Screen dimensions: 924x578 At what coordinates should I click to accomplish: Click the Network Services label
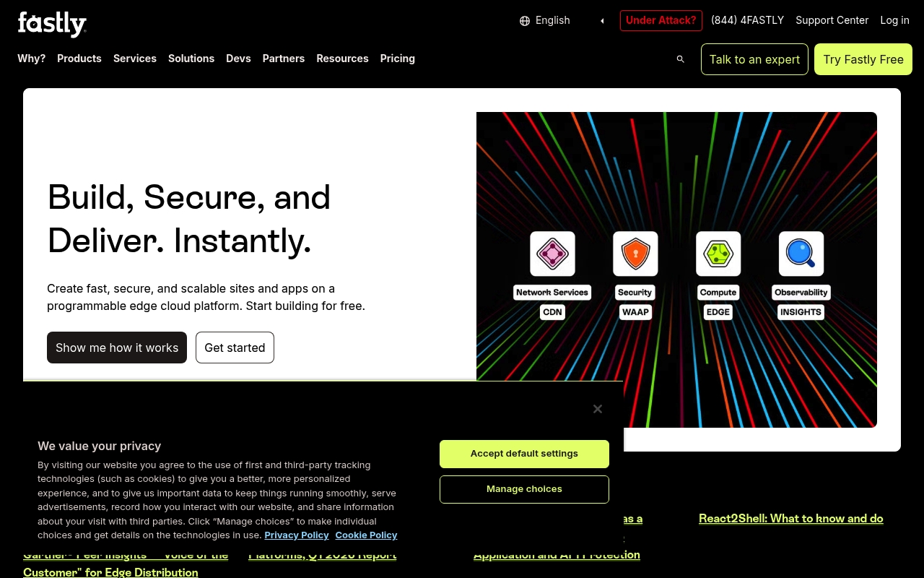click(x=552, y=293)
